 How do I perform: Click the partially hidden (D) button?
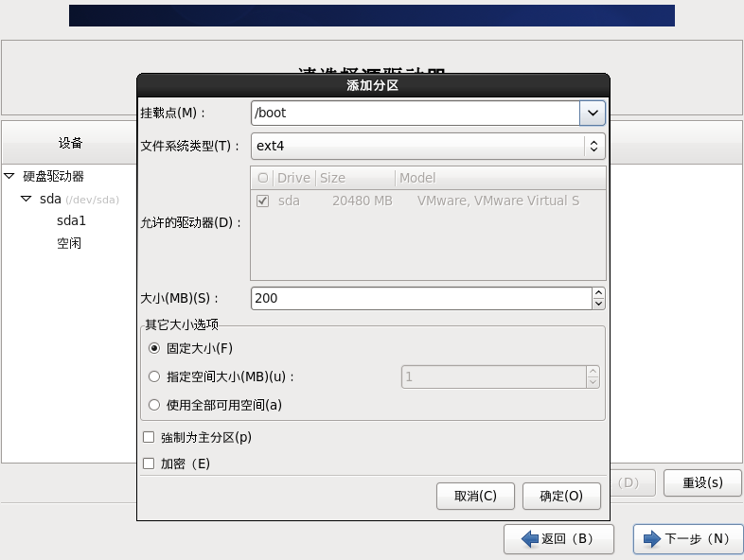(632, 482)
